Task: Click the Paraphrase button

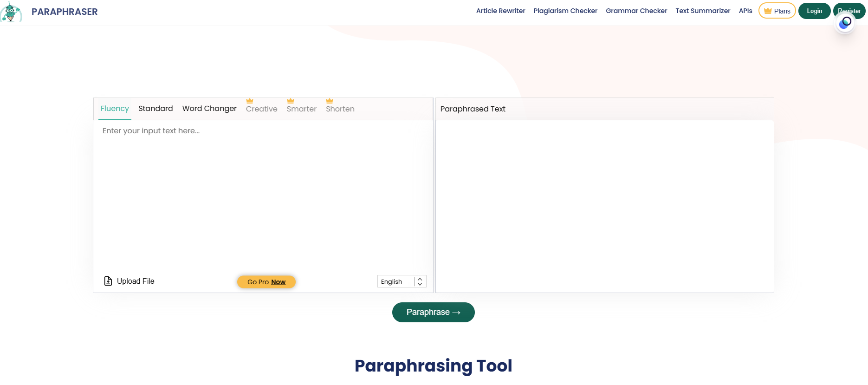Action: coord(434,312)
